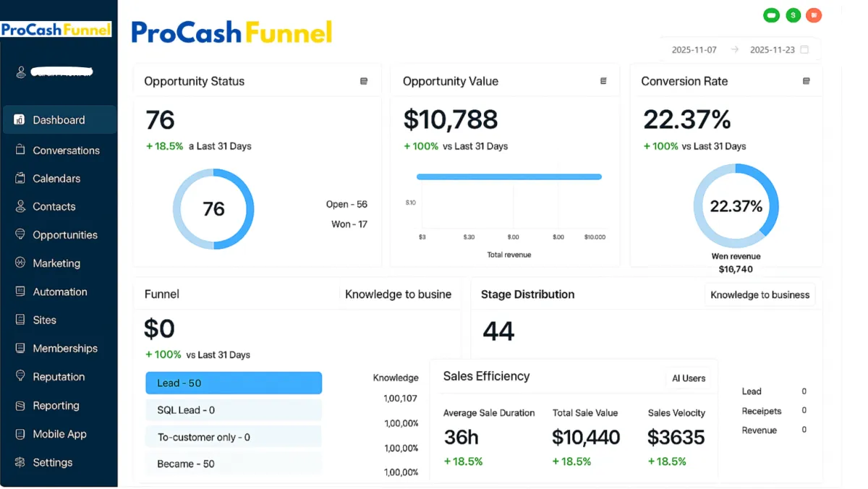Go to Contacts menu item

click(54, 207)
